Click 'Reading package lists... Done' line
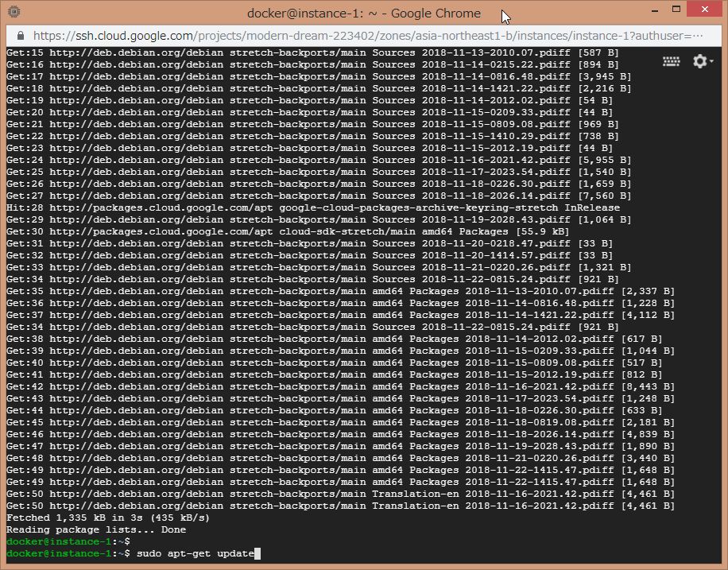The width and height of the screenshot is (728, 570). pos(96,529)
